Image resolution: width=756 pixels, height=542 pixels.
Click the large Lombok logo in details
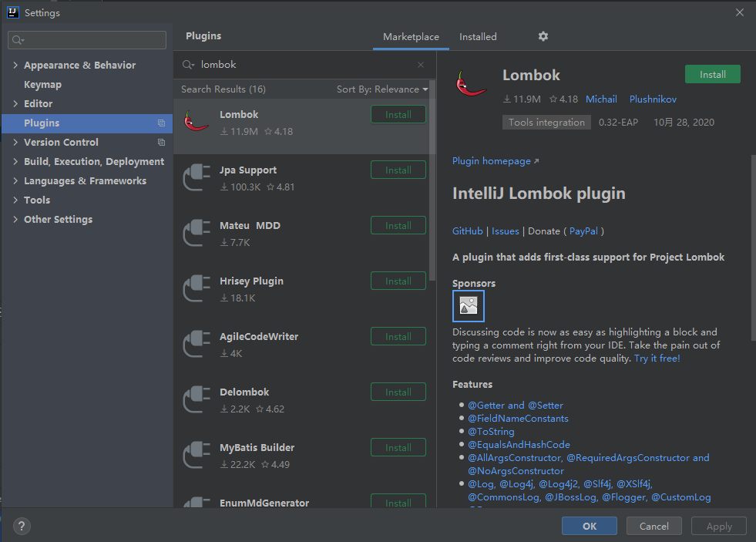(x=471, y=83)
